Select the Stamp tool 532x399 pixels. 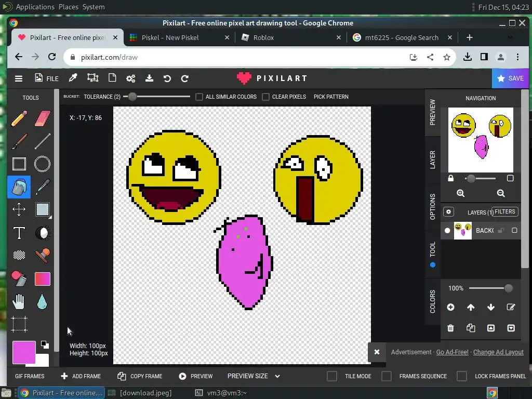pyautogui.click(x=43, y=256)
